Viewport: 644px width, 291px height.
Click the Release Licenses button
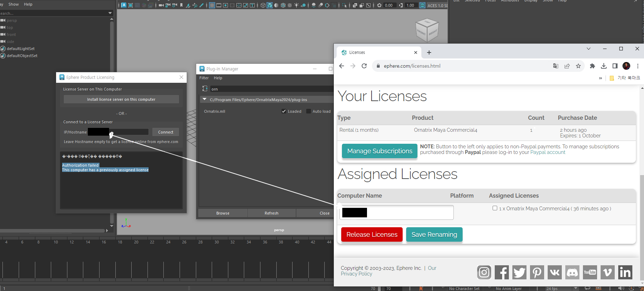pyautogui.click(x=372, y=235)
